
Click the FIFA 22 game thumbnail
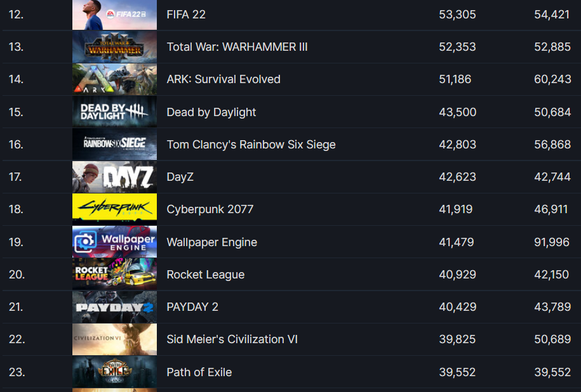[x=114, y=15]
